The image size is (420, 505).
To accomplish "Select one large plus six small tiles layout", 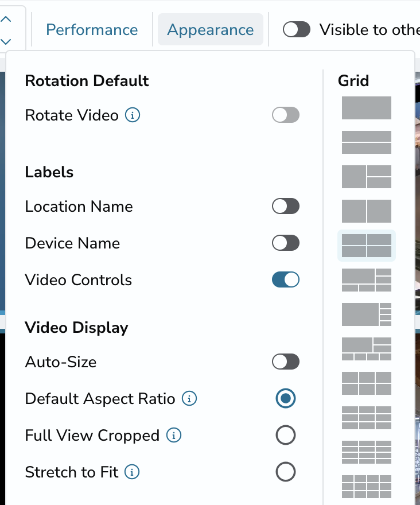I will [x=367, y=349].
